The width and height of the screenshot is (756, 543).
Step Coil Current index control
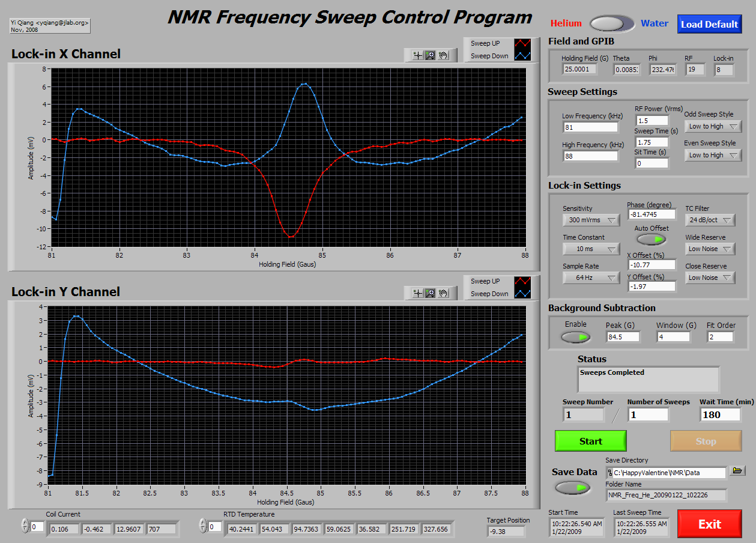click(x=25, y=526)
